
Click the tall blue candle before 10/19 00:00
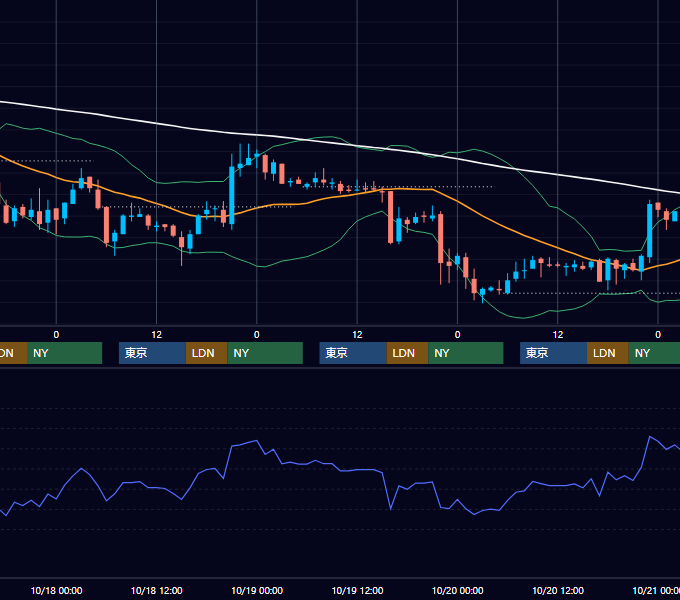[x=232, y=195]
